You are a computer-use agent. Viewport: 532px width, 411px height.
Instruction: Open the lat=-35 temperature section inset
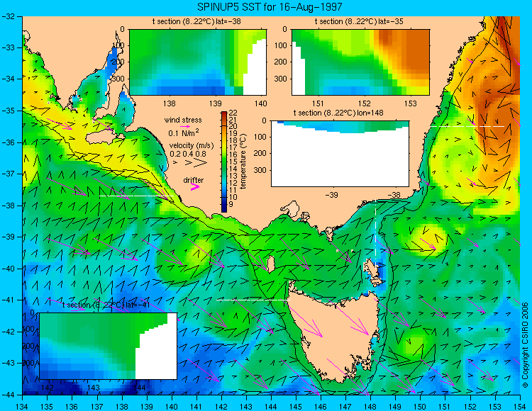pos(360,62)
